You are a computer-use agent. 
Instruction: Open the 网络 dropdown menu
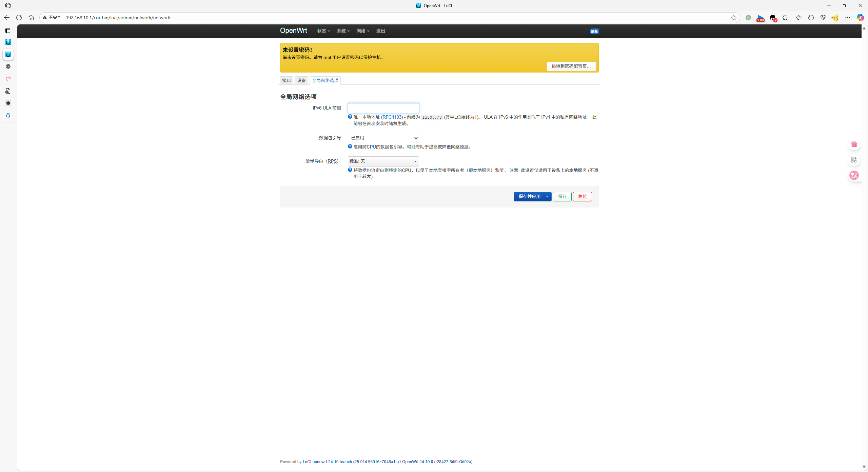[x=363, y=31]
